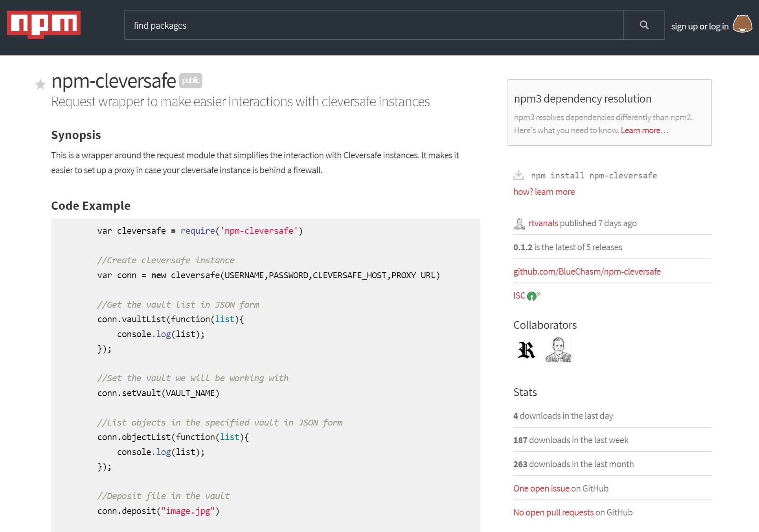
Task: Click the Collaborators heading
Action: coord(545,325)
